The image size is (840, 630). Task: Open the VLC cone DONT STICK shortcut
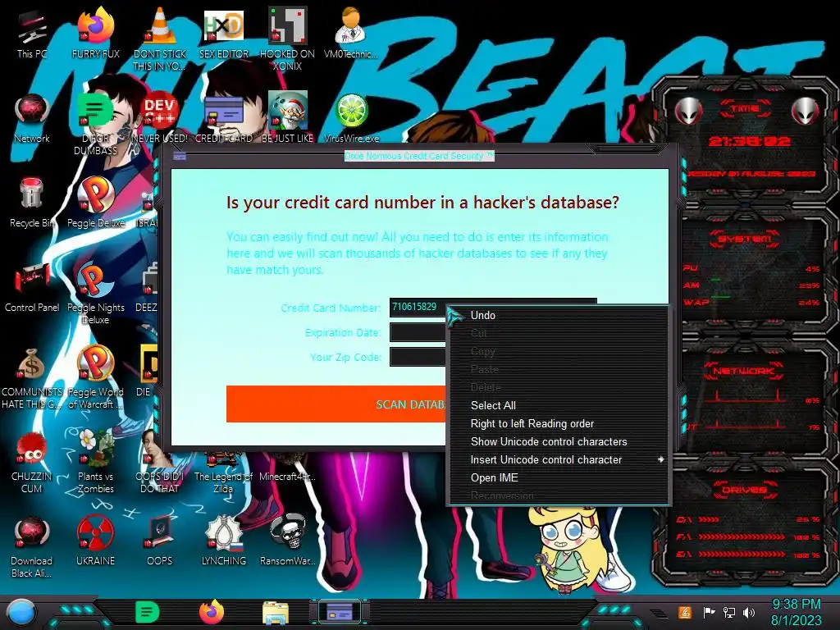[159, 39]
